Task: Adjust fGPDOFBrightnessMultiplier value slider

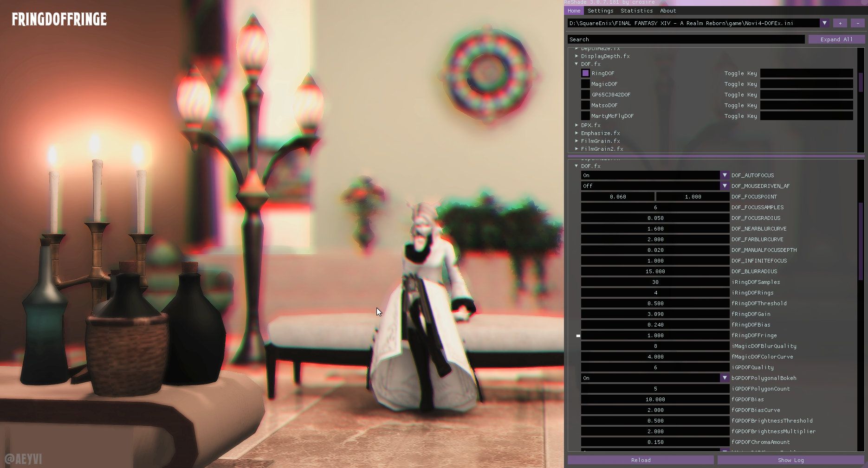Action: click(x=655, y=431)
